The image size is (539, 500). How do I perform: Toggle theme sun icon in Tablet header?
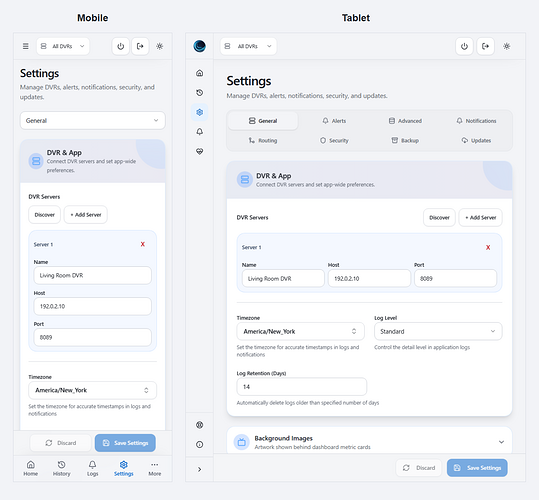507,46
